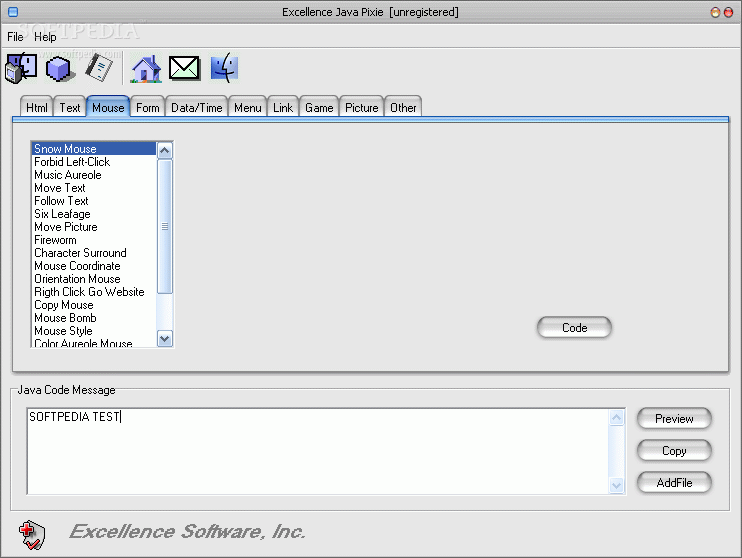Select Mouse Coordinate list item

(x=94, y=266)
